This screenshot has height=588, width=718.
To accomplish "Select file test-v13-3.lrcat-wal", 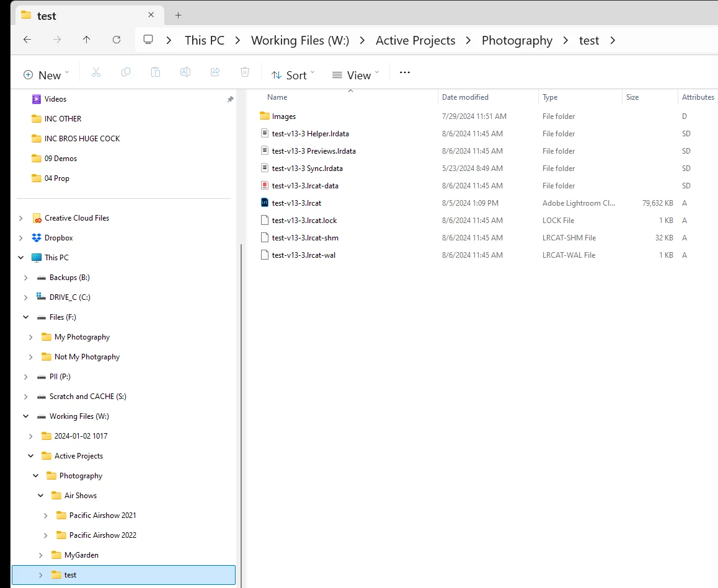I will pos(304,255).
